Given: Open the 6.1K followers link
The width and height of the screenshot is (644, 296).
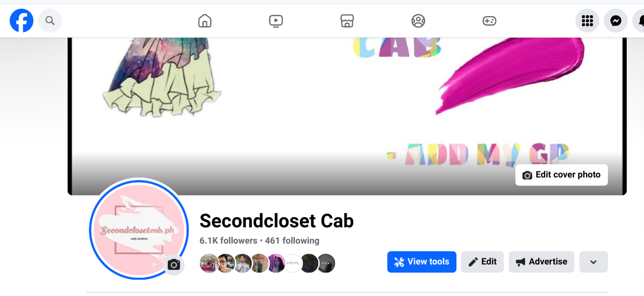Looking at the screenshot, I should tap(228, 241).
